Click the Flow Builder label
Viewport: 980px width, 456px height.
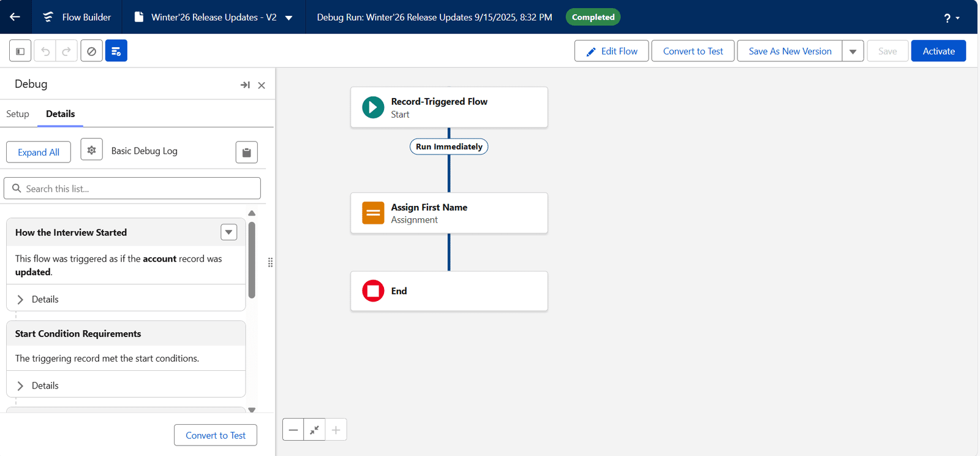tap(86, 17)
